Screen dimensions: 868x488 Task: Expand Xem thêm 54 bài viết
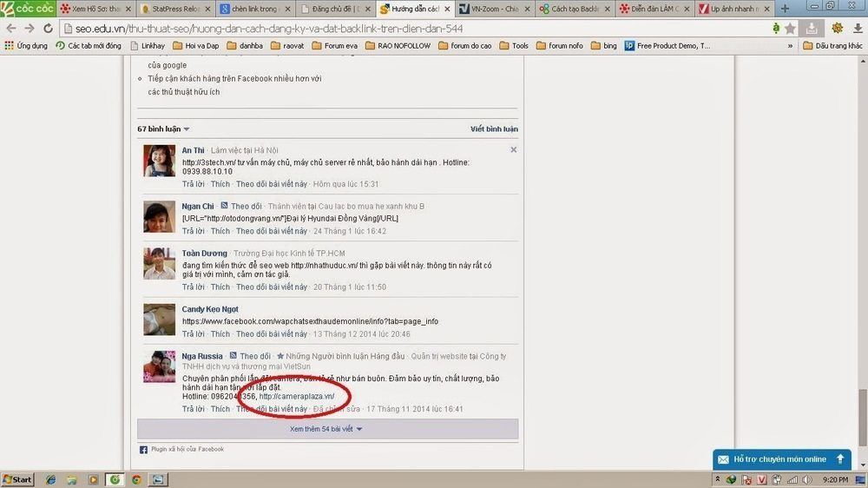(328, 429)
